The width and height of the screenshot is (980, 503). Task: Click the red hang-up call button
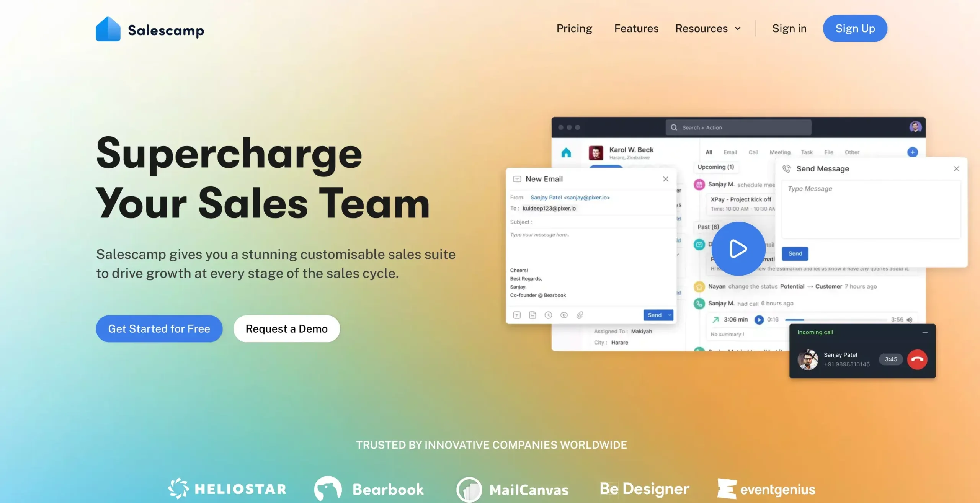point(917,359)
